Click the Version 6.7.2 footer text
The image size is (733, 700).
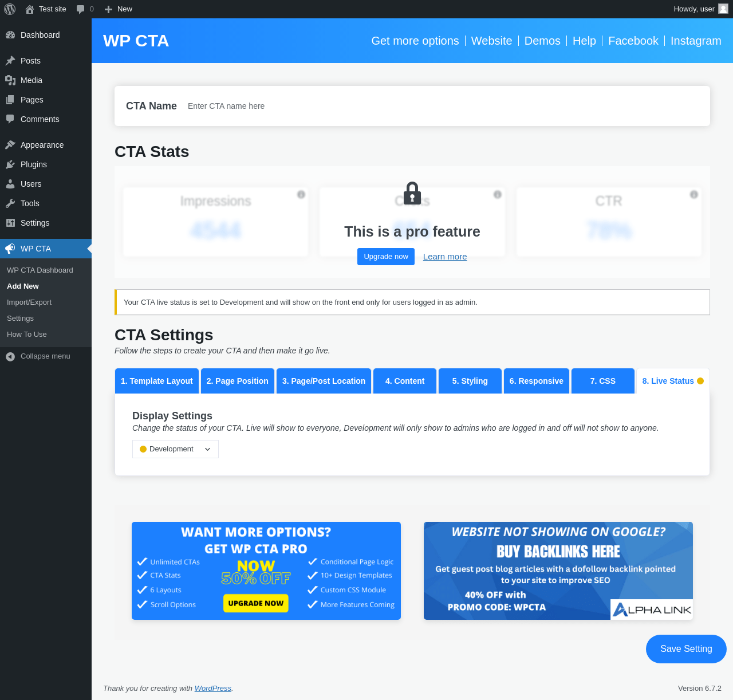point(700,689)
